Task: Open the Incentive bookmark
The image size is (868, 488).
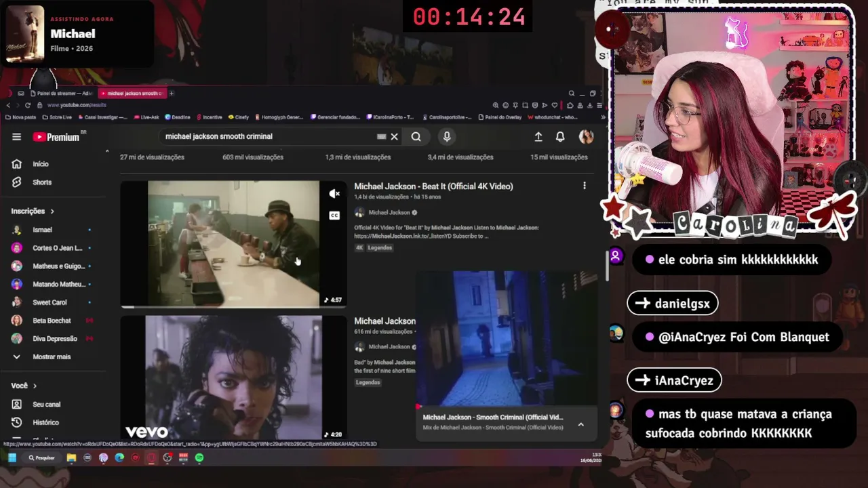Action: tap(209, 117)
